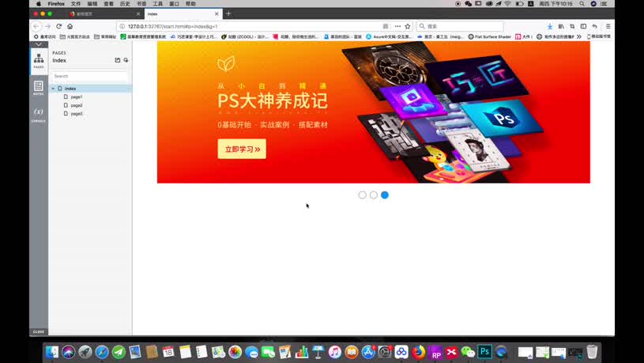Open App Store from the Dock

point(368,352)
